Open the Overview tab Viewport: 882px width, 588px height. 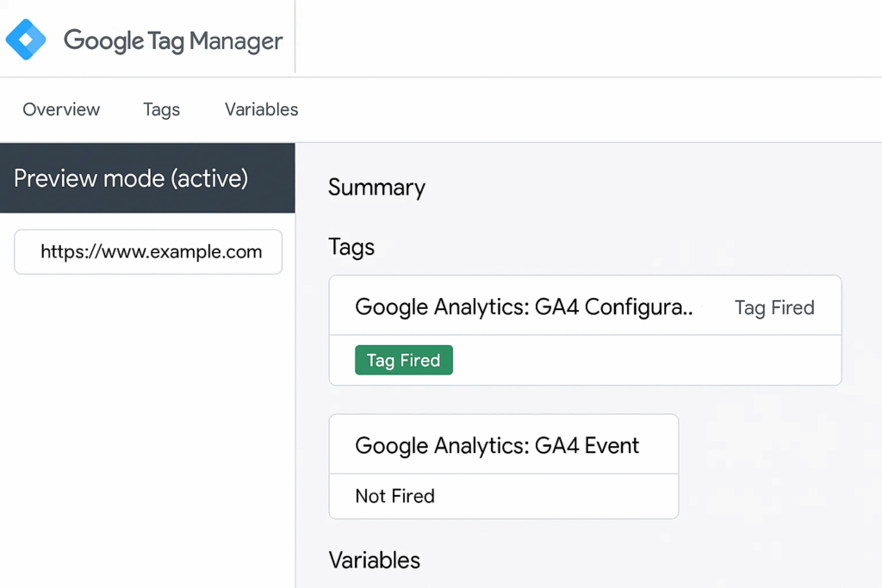(x=61, y=109)
